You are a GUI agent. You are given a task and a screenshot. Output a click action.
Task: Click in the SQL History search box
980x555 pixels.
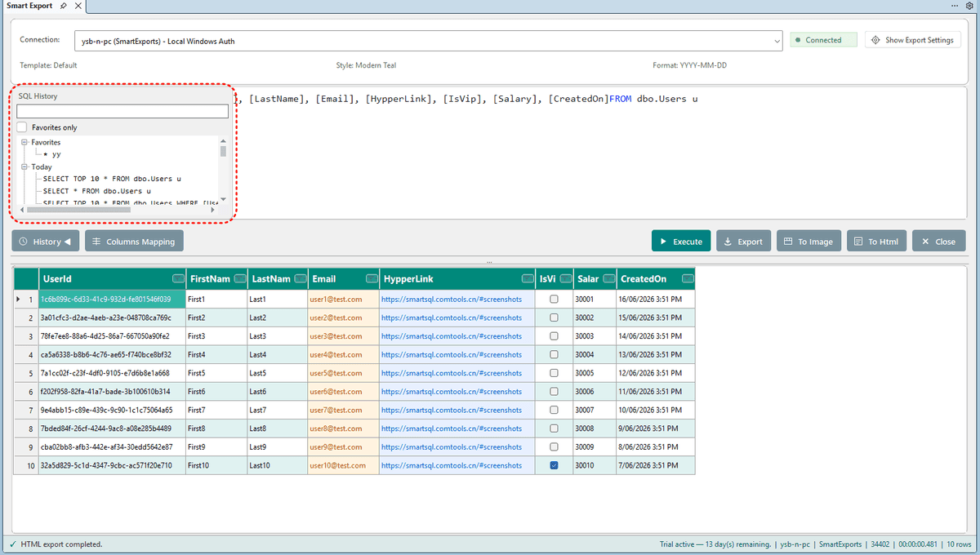click(122, 112)
